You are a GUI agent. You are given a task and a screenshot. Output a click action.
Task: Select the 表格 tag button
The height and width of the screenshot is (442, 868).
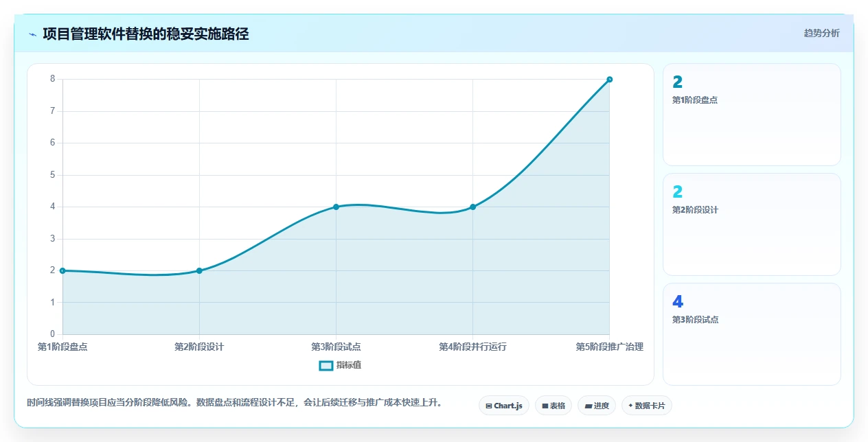coord(553,406)
